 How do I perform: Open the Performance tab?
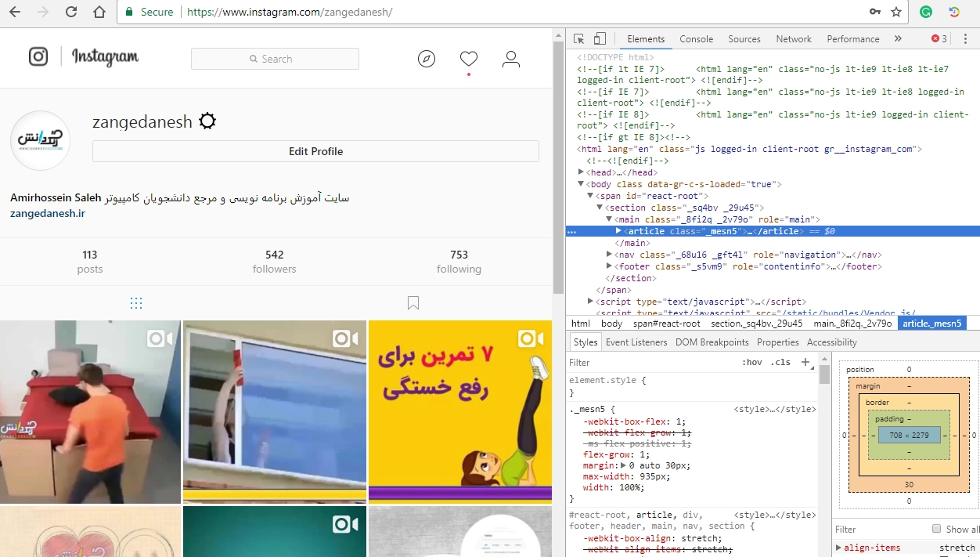[x=853, y=39]
